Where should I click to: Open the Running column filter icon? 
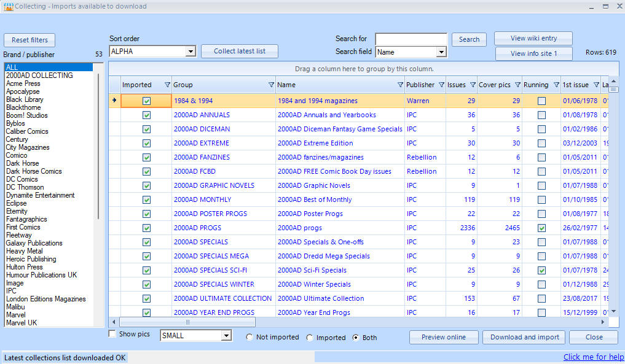click(556, 85)
